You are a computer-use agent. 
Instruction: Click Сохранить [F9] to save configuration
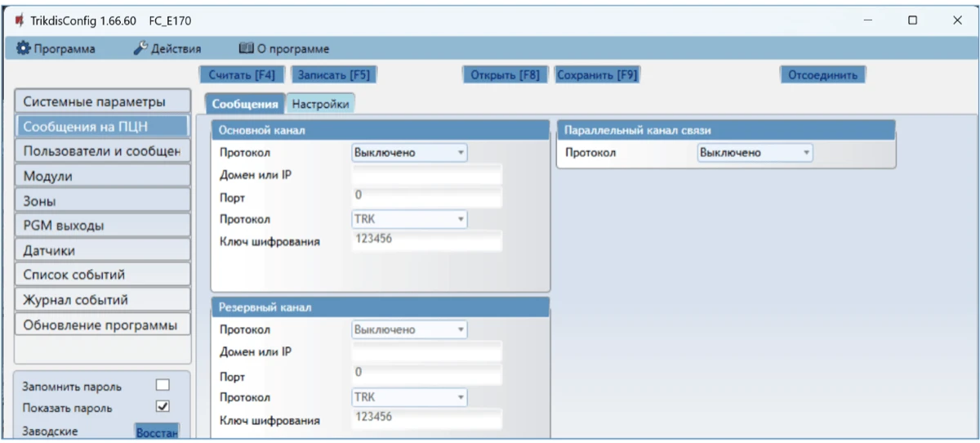click(596, 75)
